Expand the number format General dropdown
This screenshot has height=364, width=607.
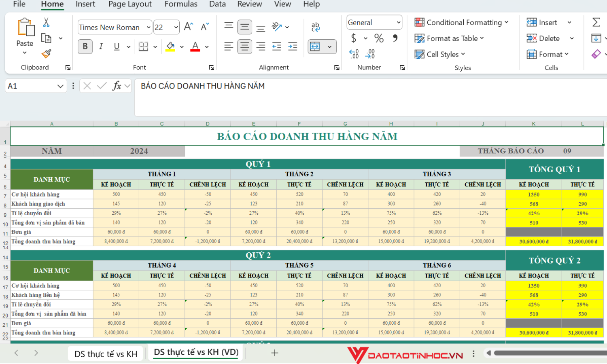click(398, 23)
